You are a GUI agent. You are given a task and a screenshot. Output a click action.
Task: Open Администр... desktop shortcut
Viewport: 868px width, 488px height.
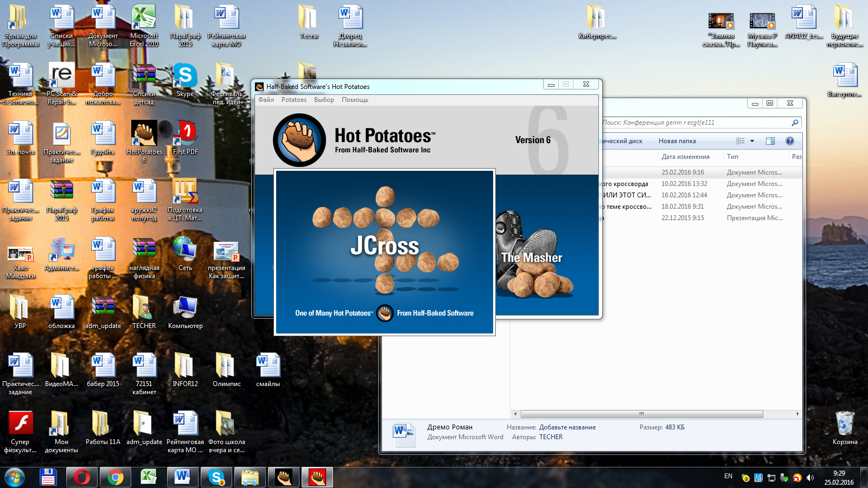tap(62, 254)
